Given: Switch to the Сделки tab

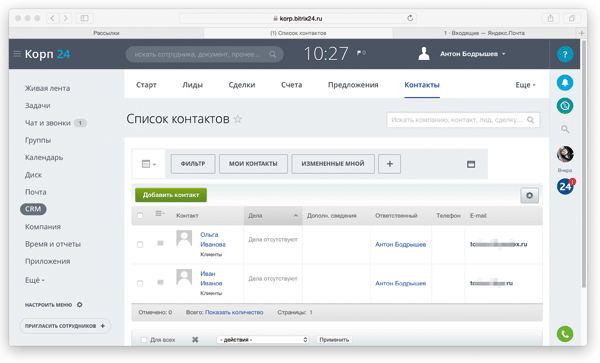Looking at the screenshot, I should tap(242, 85).
